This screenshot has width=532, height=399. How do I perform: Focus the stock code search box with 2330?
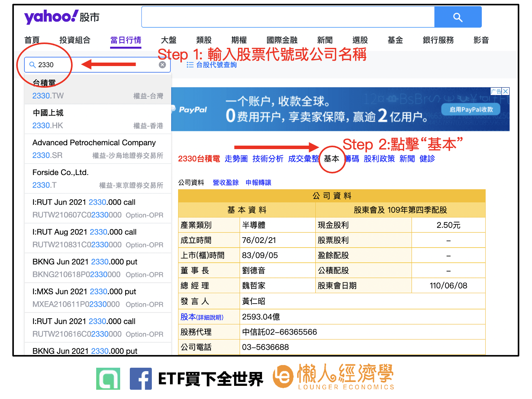(98, 65)
